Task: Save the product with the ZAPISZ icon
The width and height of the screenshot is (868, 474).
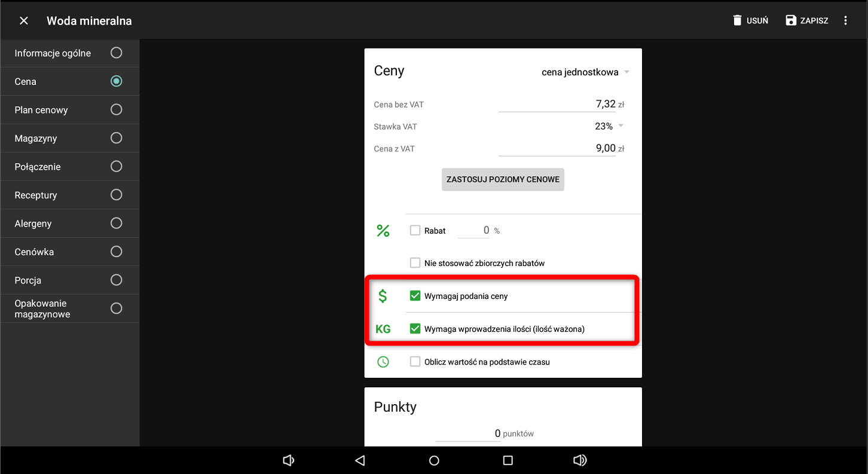Action: pos(791,20)
